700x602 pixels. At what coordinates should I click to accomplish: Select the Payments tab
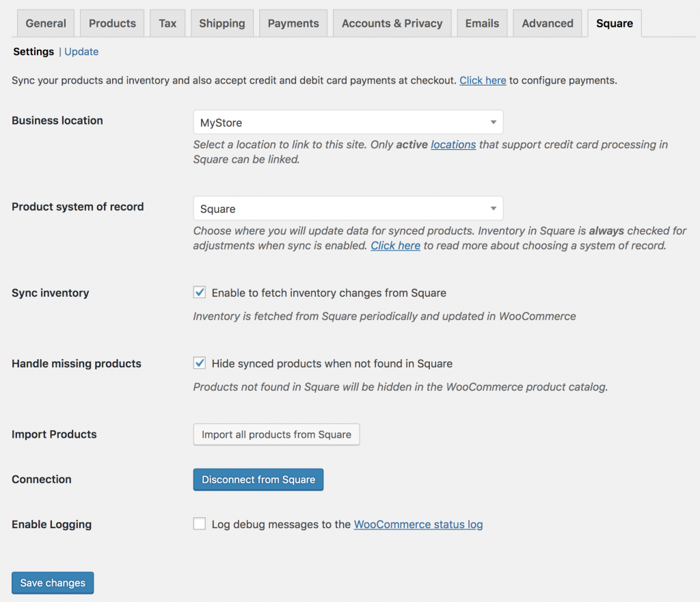tap(293, 23)
